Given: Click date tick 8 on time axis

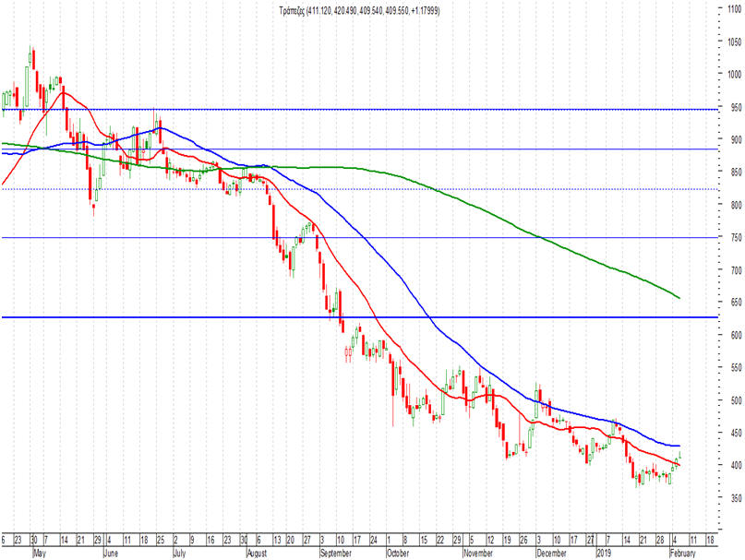Looking at the screenshot, I should pos(405,540).
